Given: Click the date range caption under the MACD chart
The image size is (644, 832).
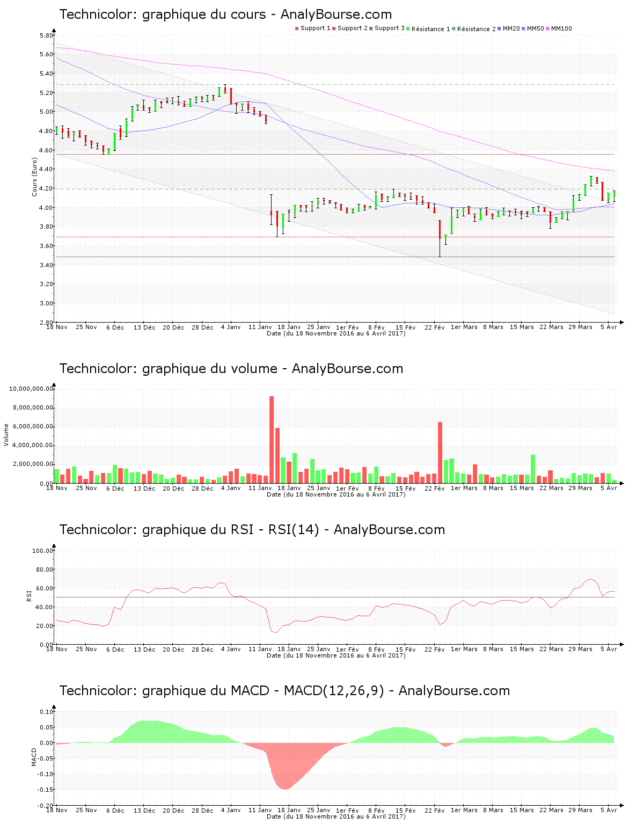Looking at the screenshot, I should [x=336, y=816].
